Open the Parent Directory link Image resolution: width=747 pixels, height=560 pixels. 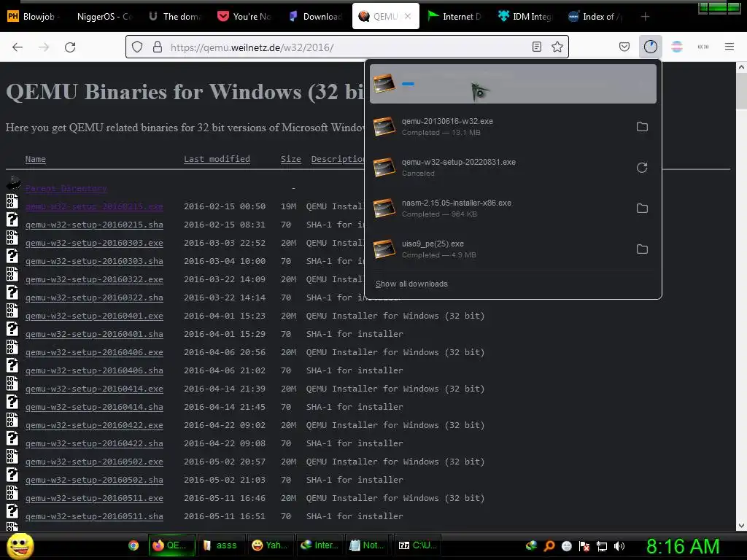click(66, 189)
